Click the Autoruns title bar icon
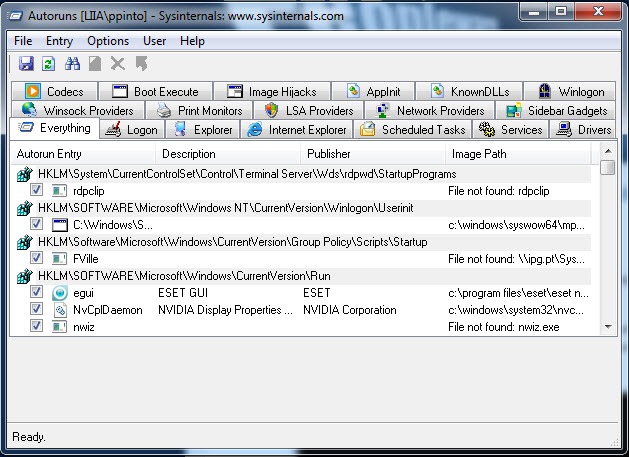629x457 pixels. 16,16
